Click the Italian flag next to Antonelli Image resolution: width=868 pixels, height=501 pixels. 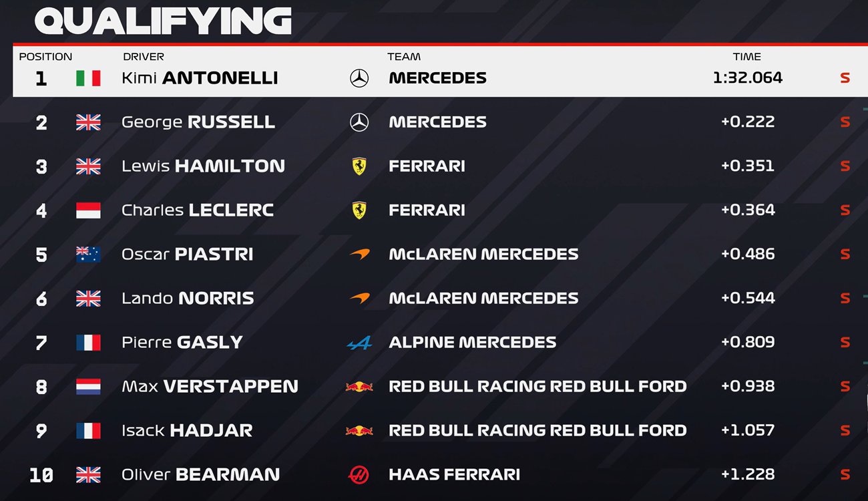click(88, 78)
